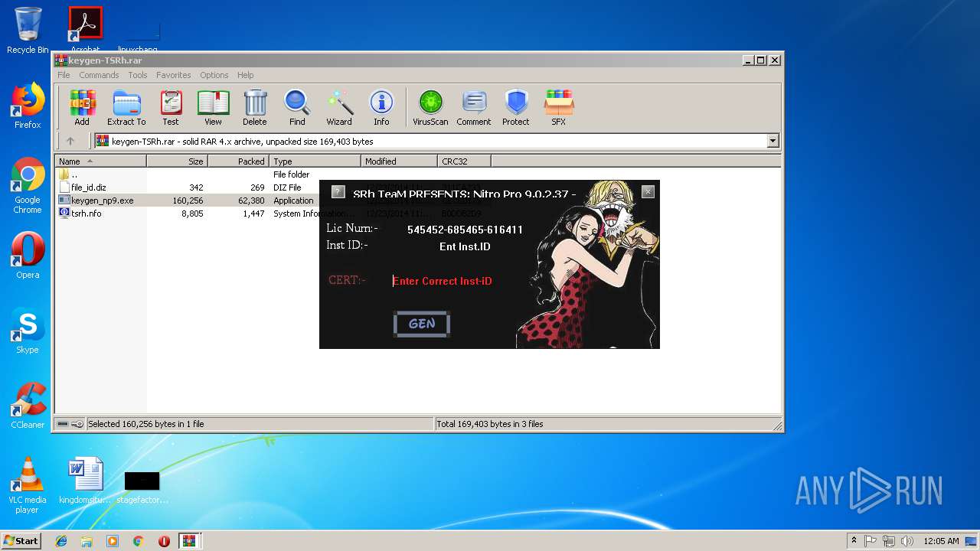Screen dimensions: 980x551
Task: Open Internet Explorer from taskbar
Action: (61, 541)
